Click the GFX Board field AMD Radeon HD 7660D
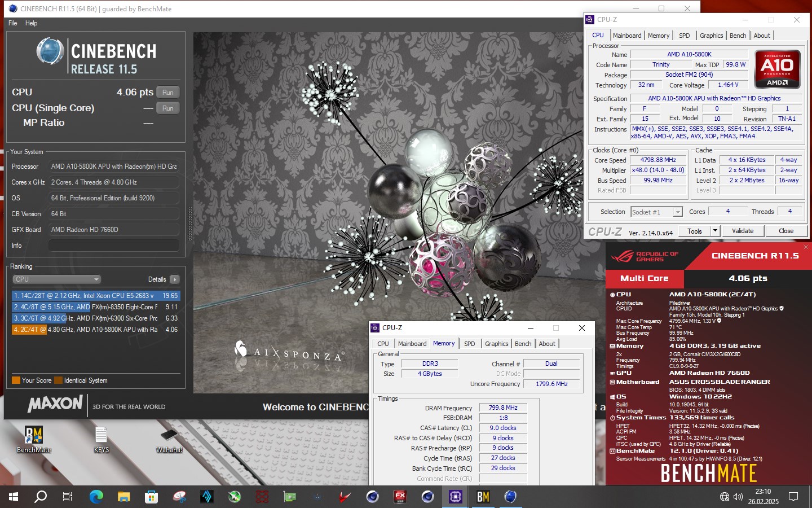 click(x=113, y=230)
